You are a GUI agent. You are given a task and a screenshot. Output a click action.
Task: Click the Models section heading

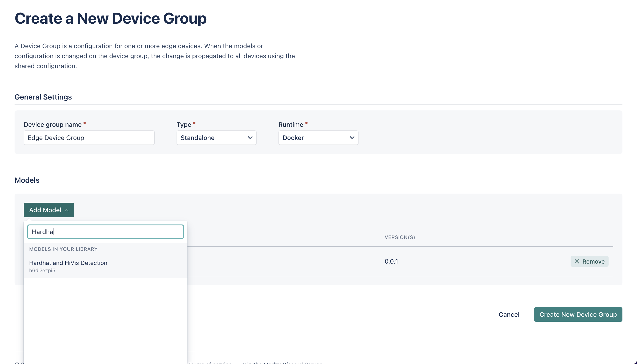pos(27,180)
